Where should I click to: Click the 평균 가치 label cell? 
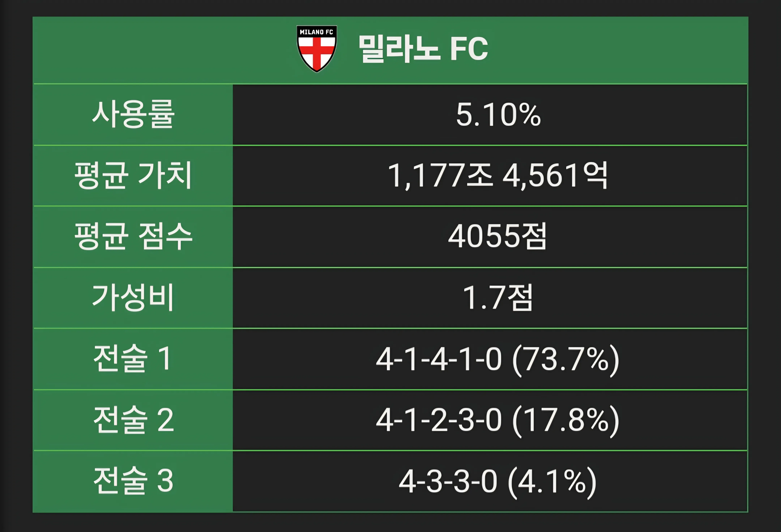133,176
